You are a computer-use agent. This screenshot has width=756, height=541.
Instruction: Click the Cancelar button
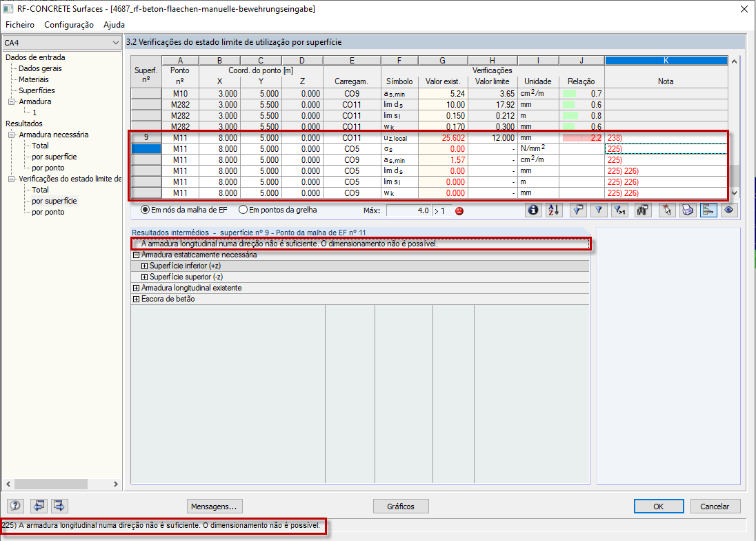click(715, 506)
